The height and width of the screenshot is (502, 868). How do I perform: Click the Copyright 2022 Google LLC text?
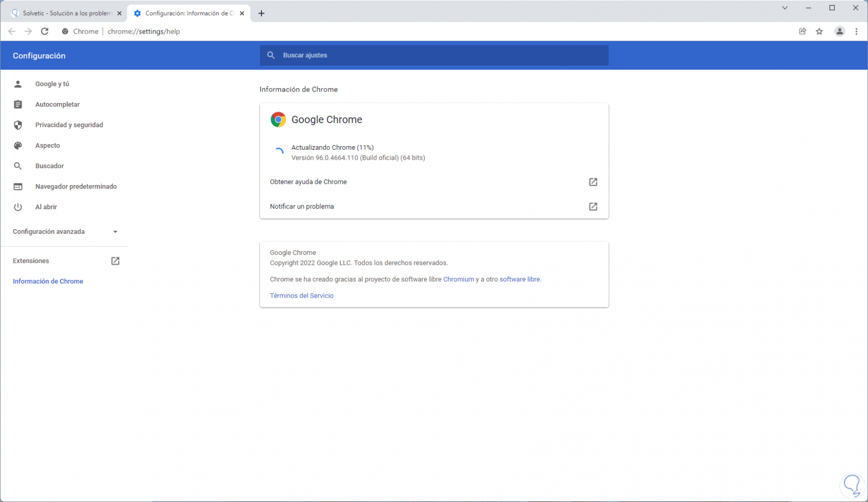(359, 263)
